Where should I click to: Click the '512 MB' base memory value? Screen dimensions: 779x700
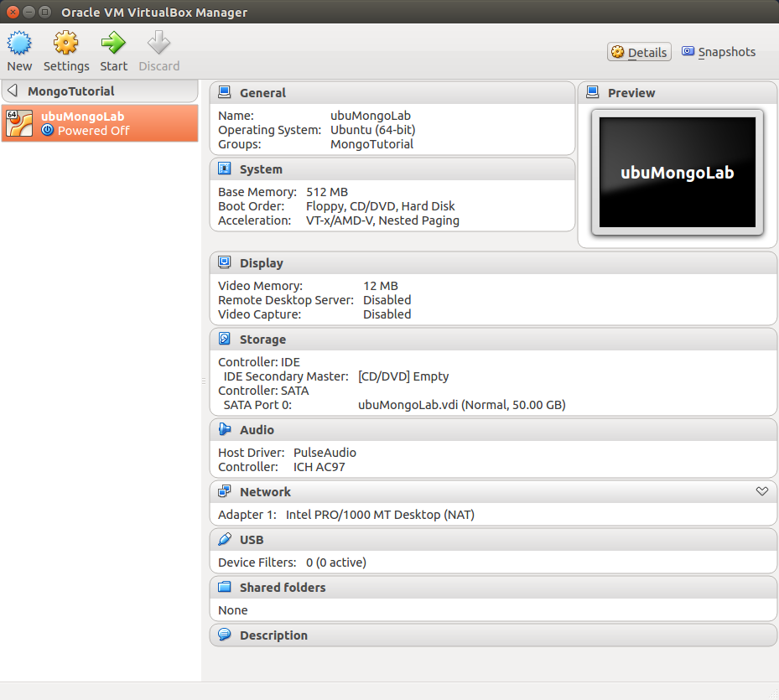327,192
